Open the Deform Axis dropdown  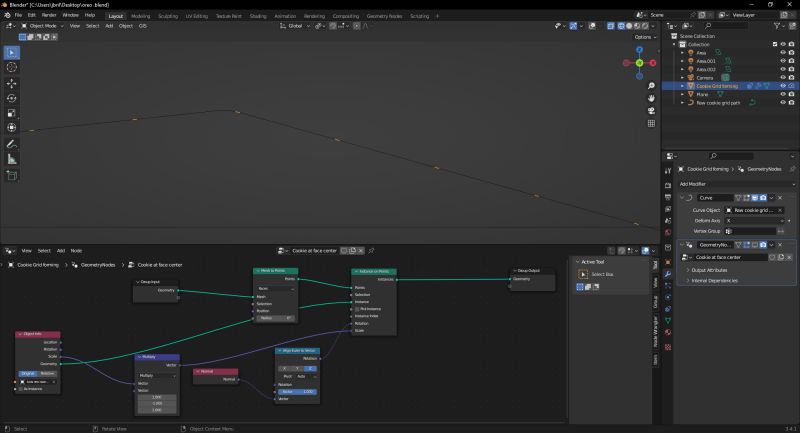tap(754, 221)
